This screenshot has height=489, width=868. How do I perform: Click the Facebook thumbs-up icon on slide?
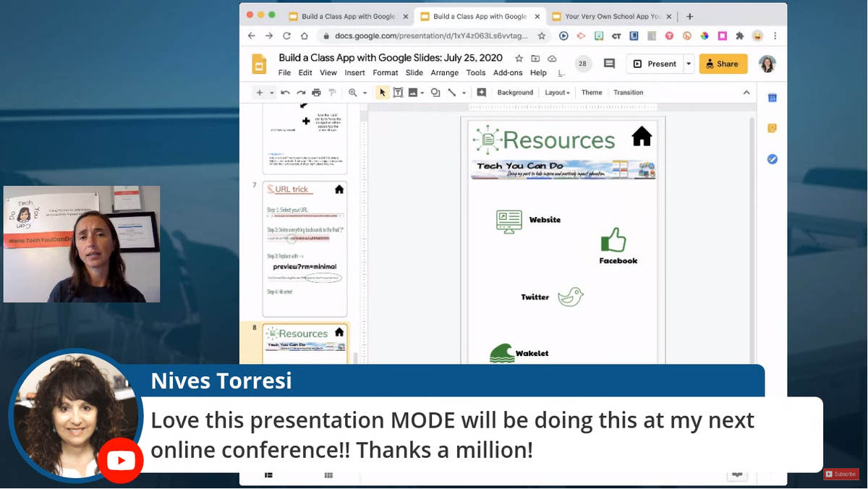[613, 240]
